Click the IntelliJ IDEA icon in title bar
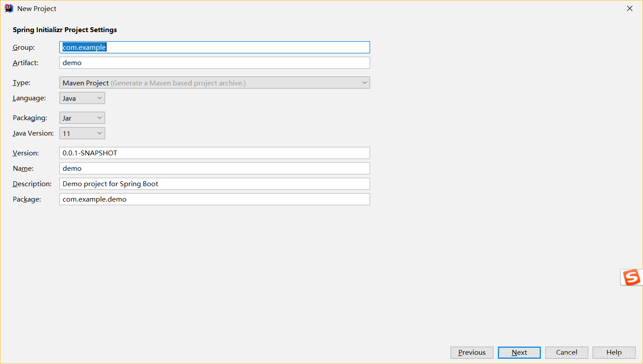Screen dimensions: 643x364 point(8,8)
